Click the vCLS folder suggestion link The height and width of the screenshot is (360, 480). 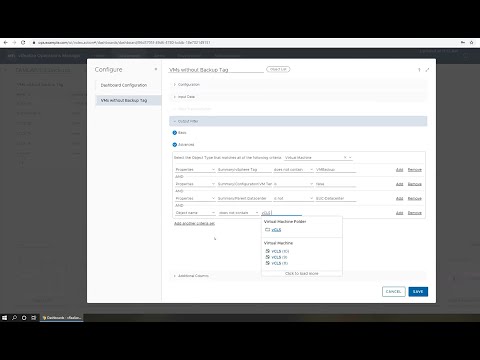[x=276, y=230]
